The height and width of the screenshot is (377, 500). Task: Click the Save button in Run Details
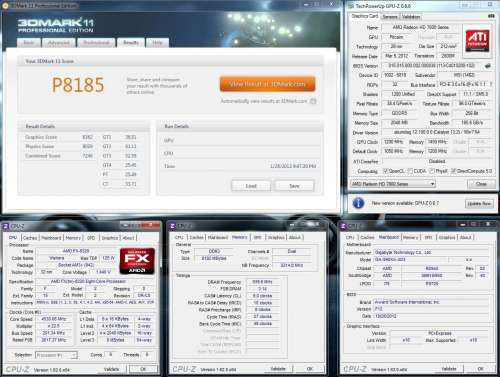point(294,186)
